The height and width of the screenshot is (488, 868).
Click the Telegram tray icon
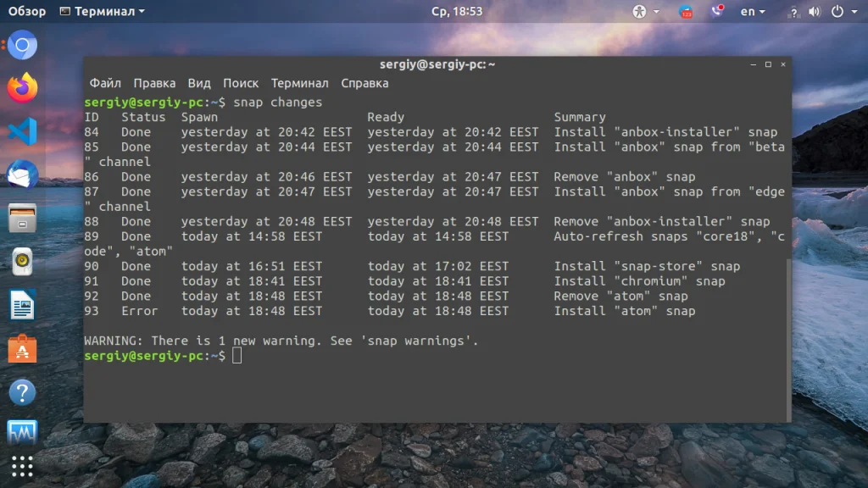[x=686, y=12]
